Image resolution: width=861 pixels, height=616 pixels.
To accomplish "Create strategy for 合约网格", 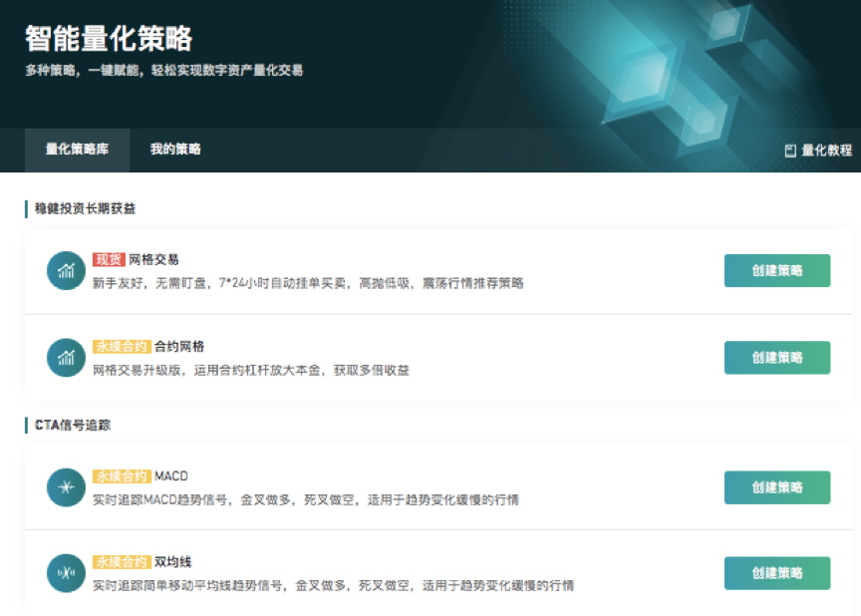I will coord(777,358).
